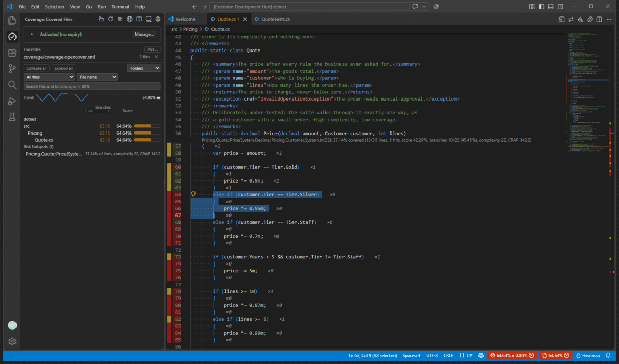Click the editor minimap
The width and height of the screenshot is (619, 364).
588,93
